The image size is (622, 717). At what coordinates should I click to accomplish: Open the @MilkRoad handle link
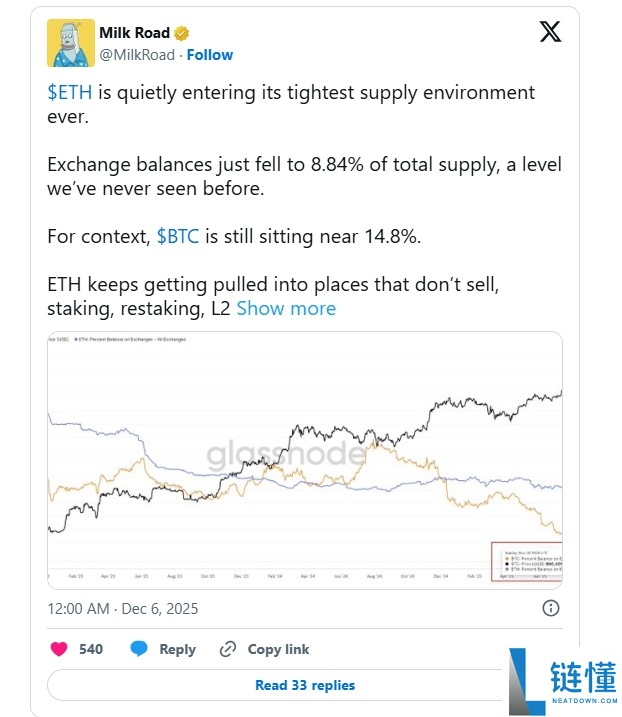pyautogui.click(x=136, y=55)
